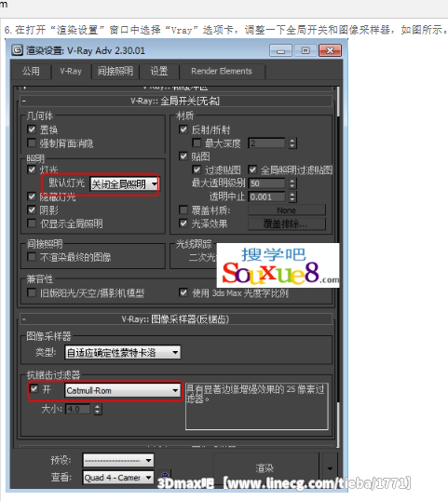Click the 最大透明级别 value field
The width and height of the screenshot is (448, 501).
point(266,183)
